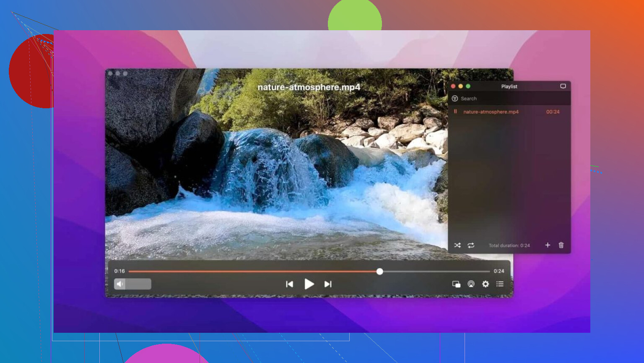The width and height of the screenshot is (644, 363).
Task: Toggle the playlist panel icon
Action: click(x=500, y=284)
